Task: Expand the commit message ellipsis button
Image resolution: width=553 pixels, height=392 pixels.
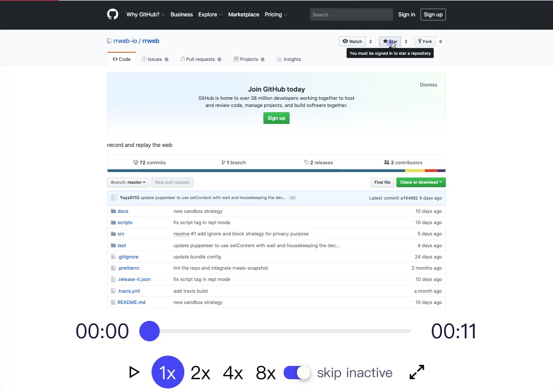Action: 292,198
